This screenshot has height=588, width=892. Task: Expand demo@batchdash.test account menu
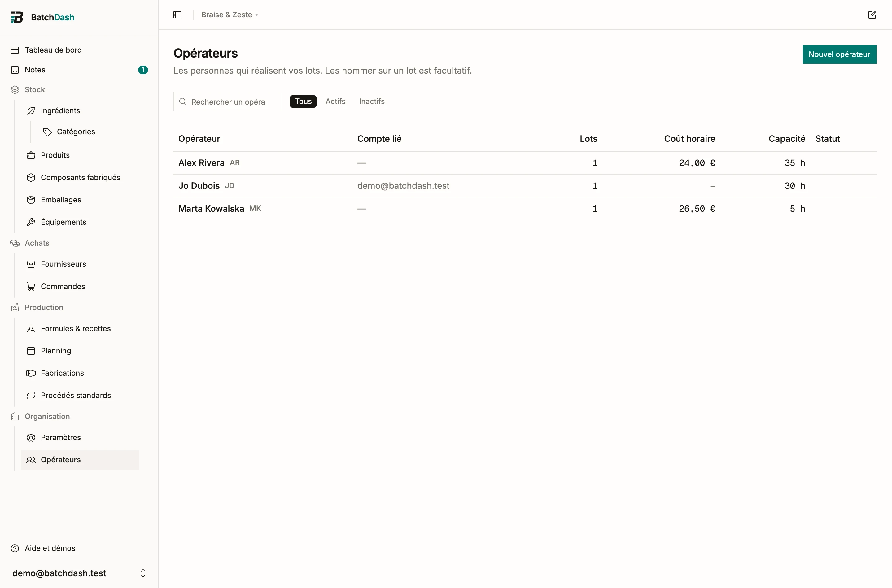point(79,573)
